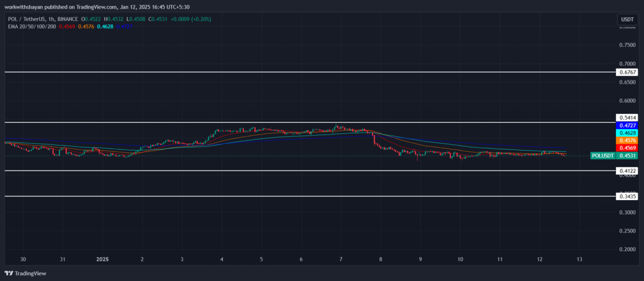Viewport: 644px width, 281px height.
Task: Click the POL / TetherUS symbol title
Action: coord(25,19)
